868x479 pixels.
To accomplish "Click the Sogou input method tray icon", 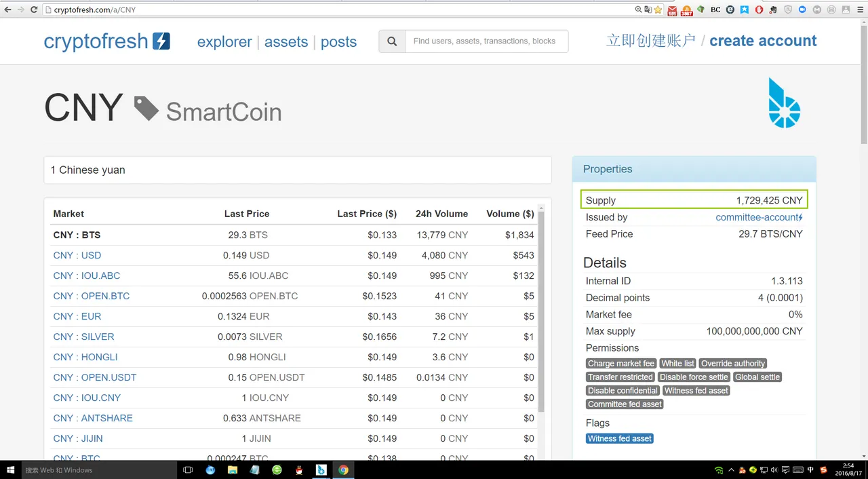I will tap(823, 470).
